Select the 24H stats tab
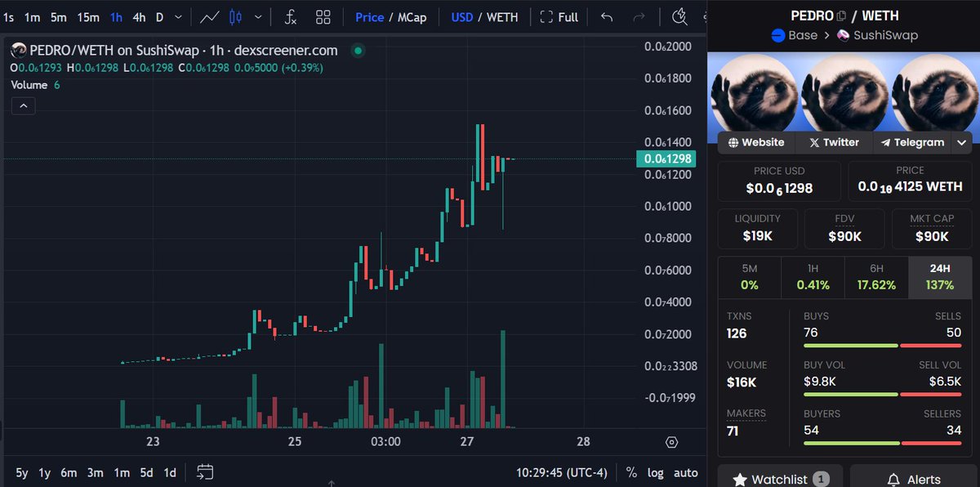The height and width of the screenshot is (487, 980). click(x=940, y=277)
